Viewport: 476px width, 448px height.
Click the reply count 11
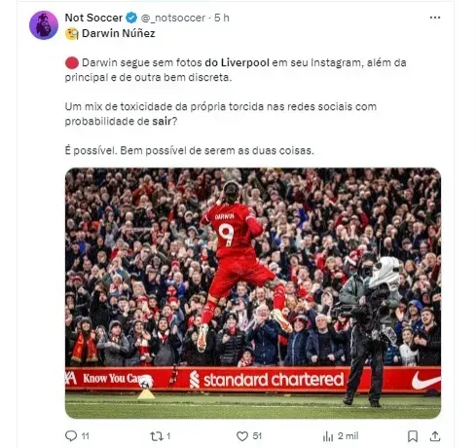pyautogui.click(x=85, y=436)
